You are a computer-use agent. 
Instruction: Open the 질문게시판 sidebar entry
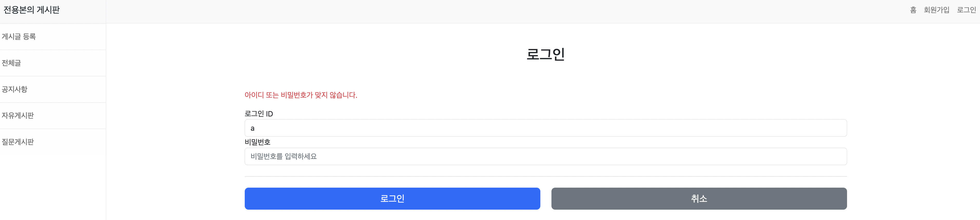click(53, 142)
